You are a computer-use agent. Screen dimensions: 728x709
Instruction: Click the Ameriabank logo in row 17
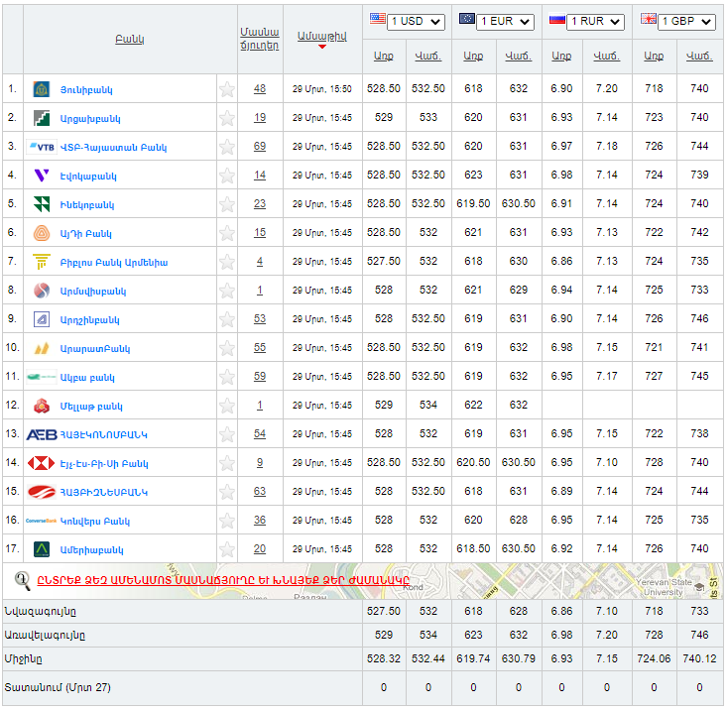click(x=42, y=549)
